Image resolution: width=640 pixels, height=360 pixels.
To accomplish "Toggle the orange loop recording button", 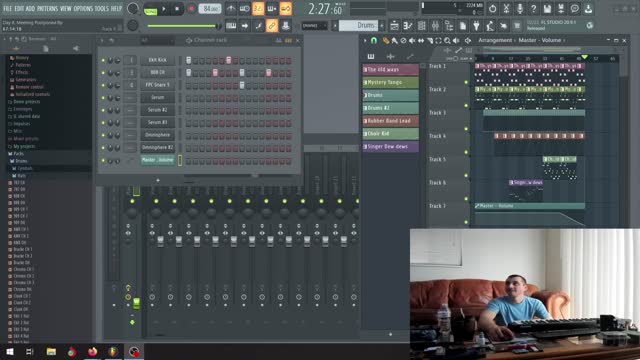I will tap(286, 9).
